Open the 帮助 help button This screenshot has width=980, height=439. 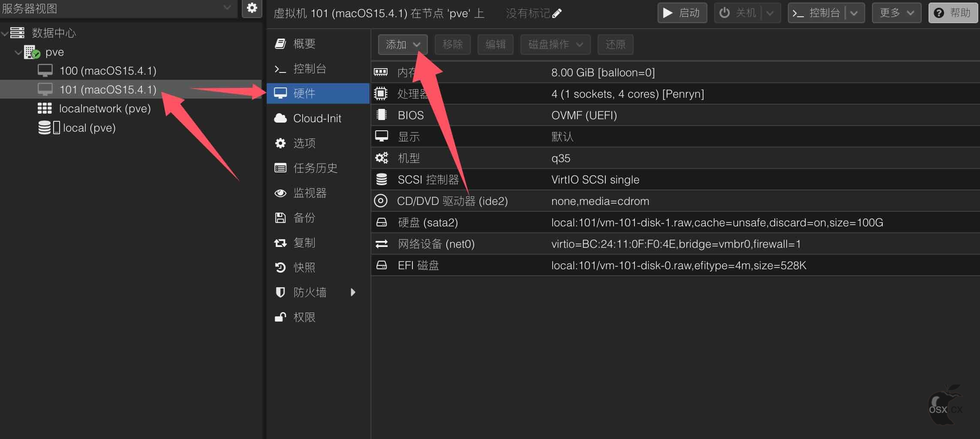pyautogui.click(x=954, y=13)
